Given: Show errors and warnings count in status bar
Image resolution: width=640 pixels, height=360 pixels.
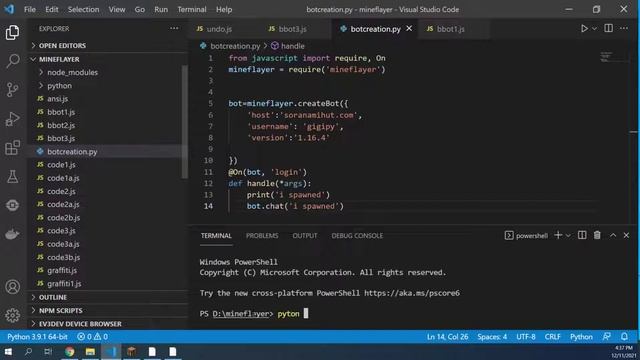Looking at the screenshot, I should click(92, 337).
